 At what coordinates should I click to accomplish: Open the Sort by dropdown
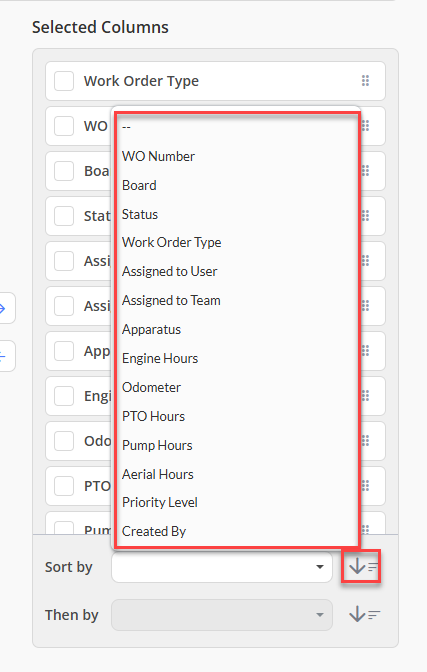[x=222, y=567]
